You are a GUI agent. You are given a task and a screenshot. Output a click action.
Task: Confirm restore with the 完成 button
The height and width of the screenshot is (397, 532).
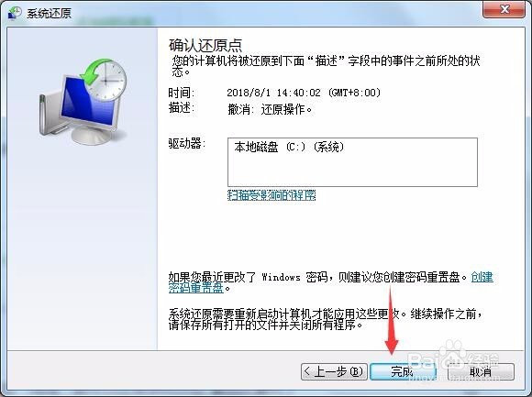tap(403, 372)
